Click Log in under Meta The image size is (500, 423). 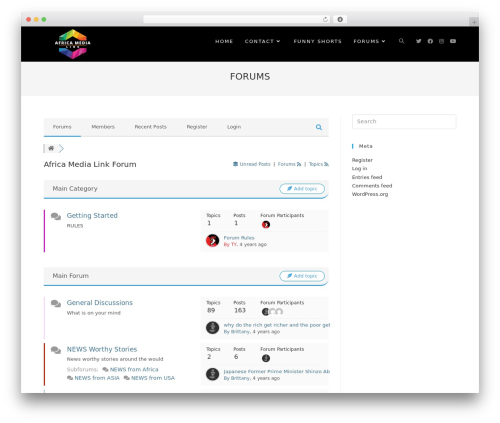pyautogui.click(x=359, y=168)
